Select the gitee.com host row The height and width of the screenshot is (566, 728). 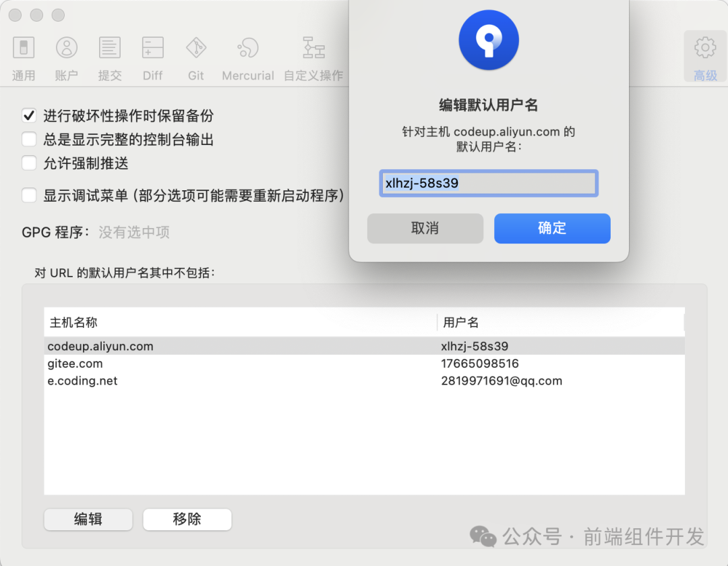(x=364, y=364)
